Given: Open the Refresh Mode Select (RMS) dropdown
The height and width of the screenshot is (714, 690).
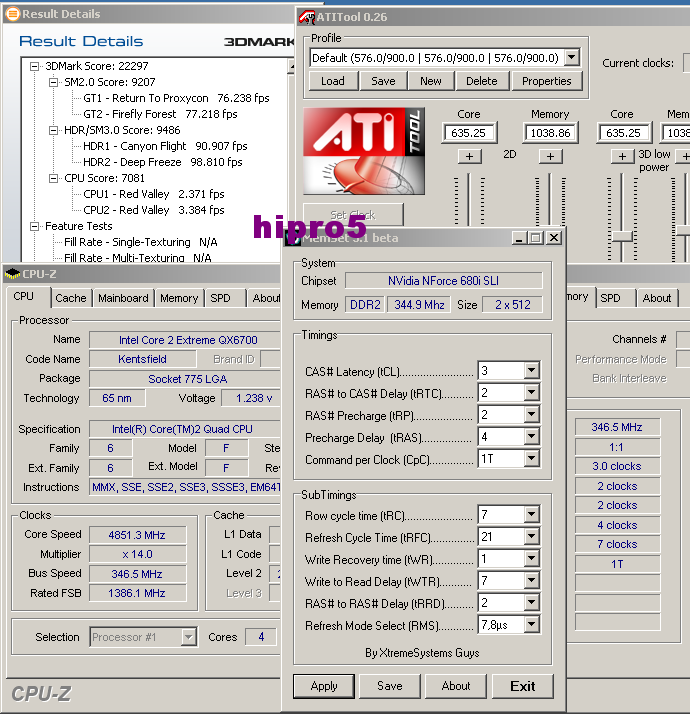Looking at the screenshot, I should coord(531,625).
